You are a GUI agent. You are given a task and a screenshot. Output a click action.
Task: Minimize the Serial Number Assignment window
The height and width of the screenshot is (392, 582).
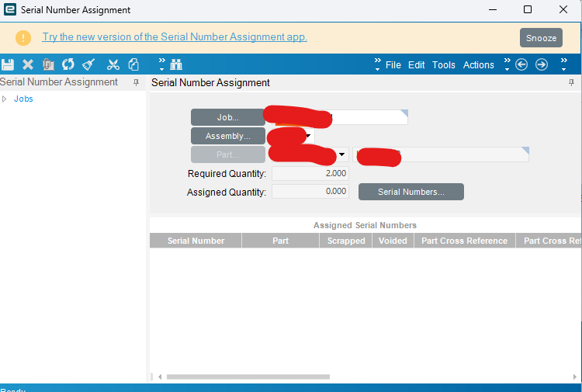pyautogui.click(x=493, y=9)
